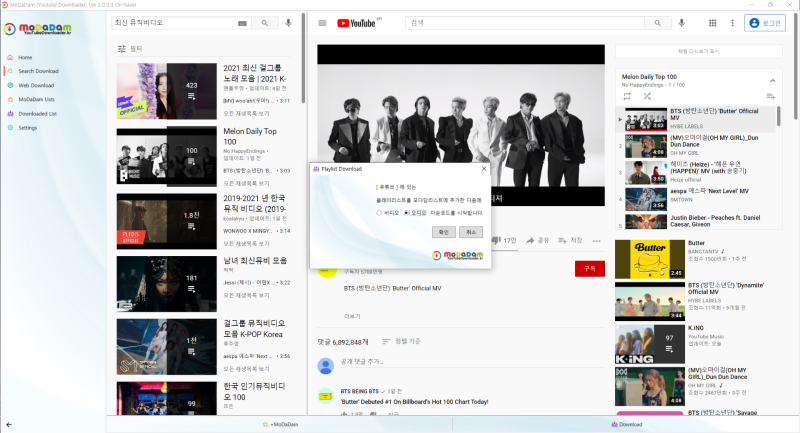800x433 pixels.
Task: Select the 오디오 (audio) radio option
Action: pos(406,213)
